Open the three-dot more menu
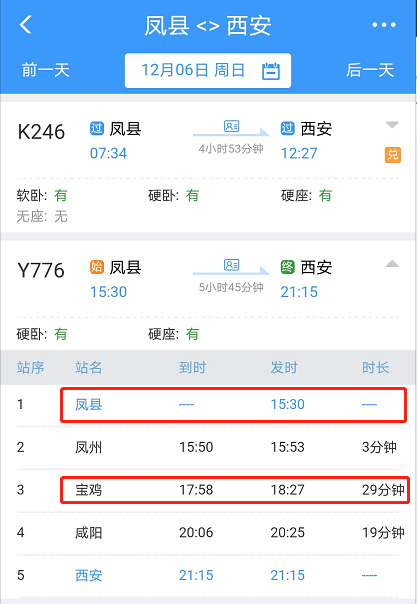The height and width of the screenshot is (604, 417). tap(384, 25)
